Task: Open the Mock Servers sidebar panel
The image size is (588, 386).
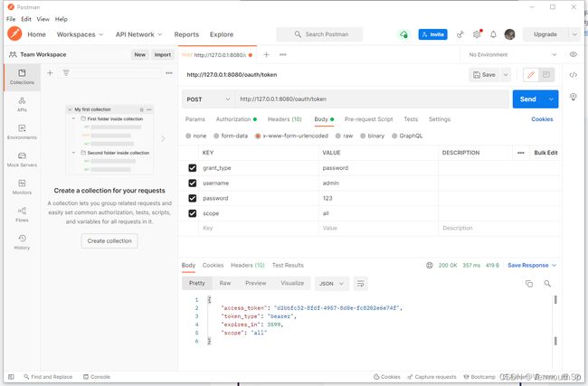Action: coord(22,159)
